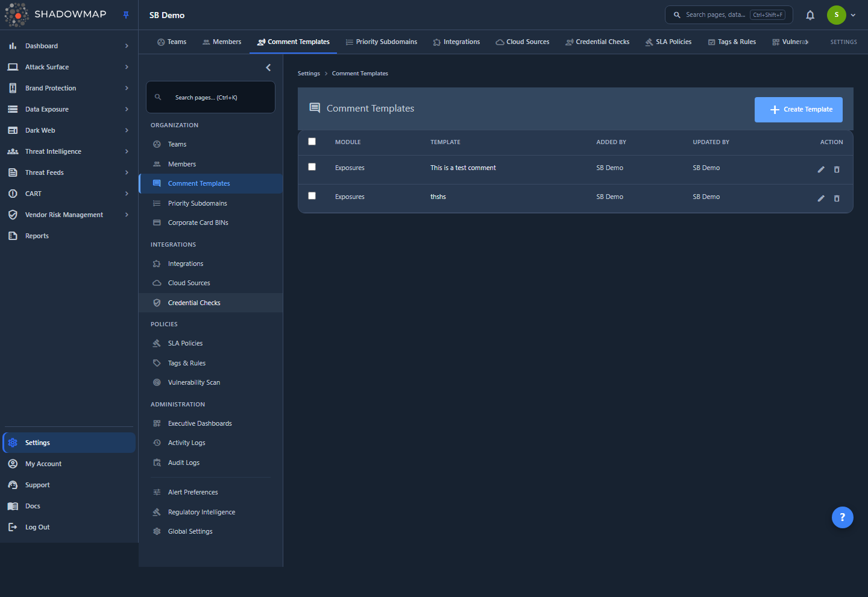Click the blue help question mark button

click(842, 517)
